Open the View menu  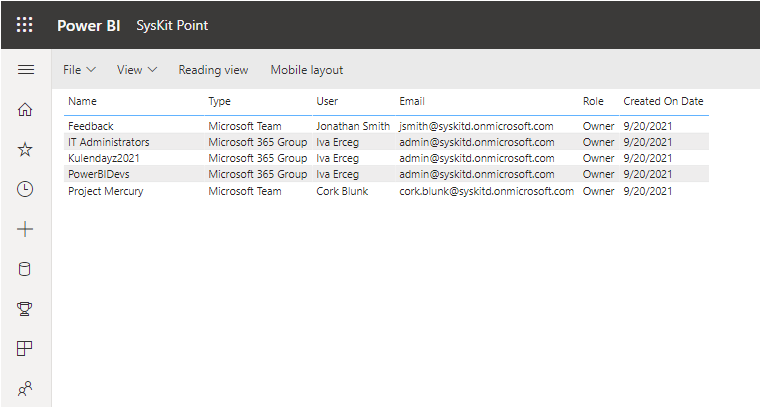pos(137,70)
